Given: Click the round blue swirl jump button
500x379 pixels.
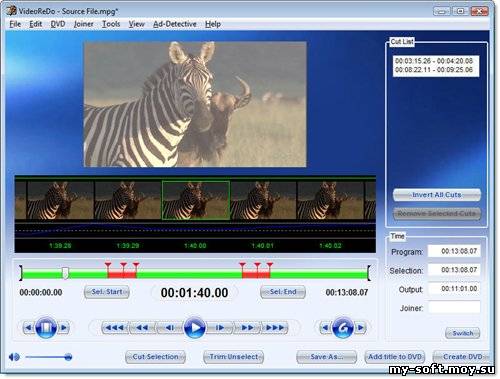Looking at the screenshot, I should point(342,328).
